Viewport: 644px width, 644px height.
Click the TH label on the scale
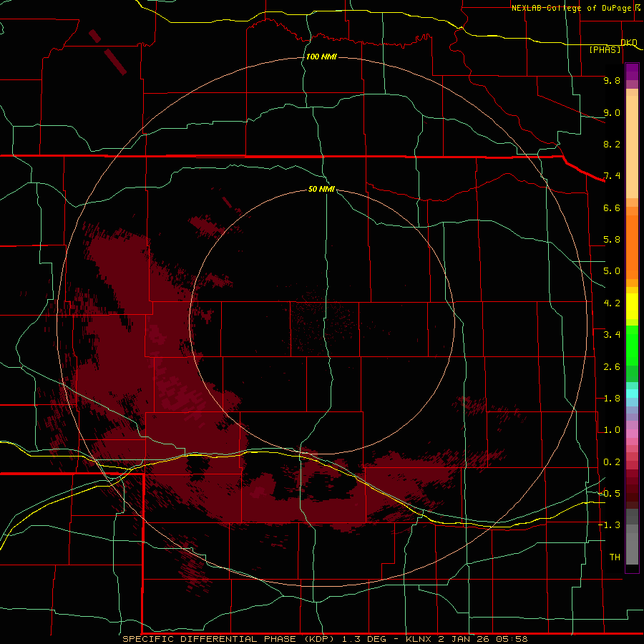[615, 557]
